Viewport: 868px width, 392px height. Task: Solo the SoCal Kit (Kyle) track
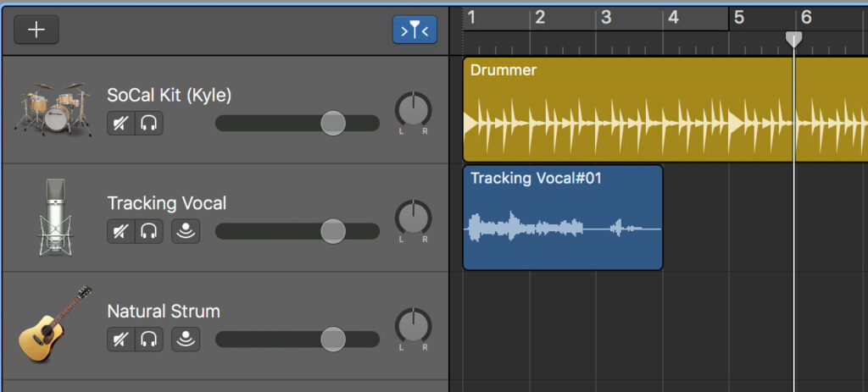(148, 124)
